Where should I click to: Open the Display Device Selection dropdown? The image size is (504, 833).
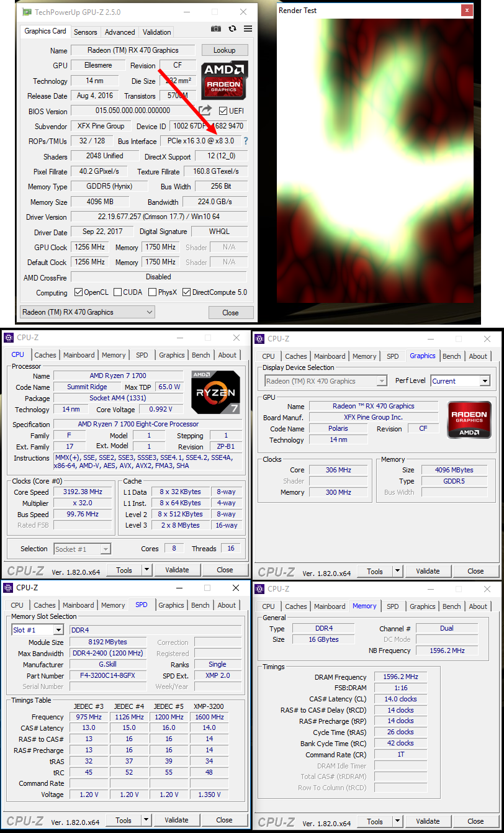(326, 381)
